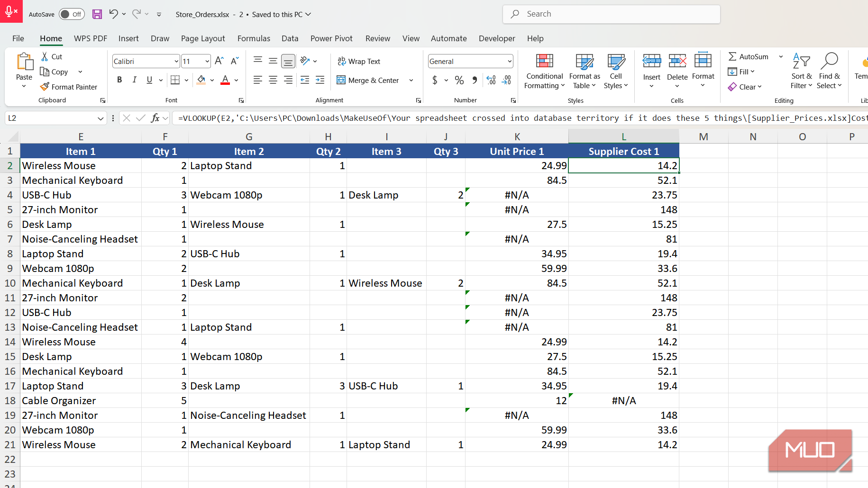
Task: Open Conditional Formatting menu
Action: pos(545,71)
